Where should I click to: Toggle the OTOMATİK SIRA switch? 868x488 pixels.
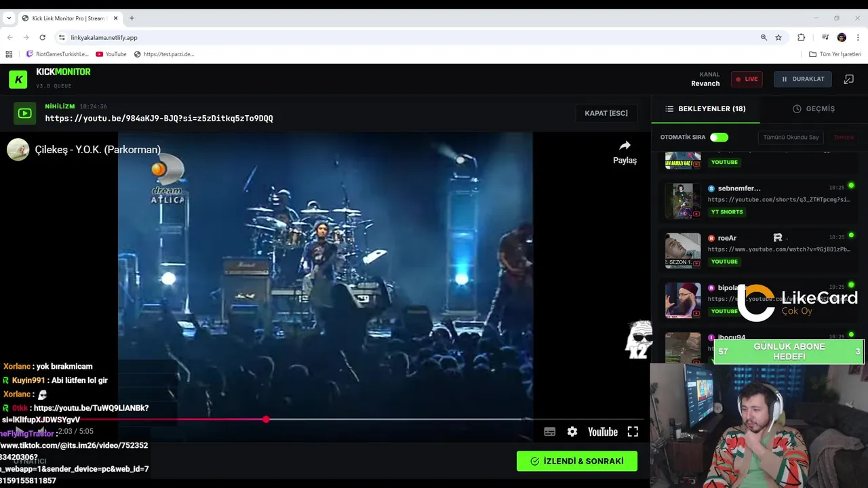(719, 138)
